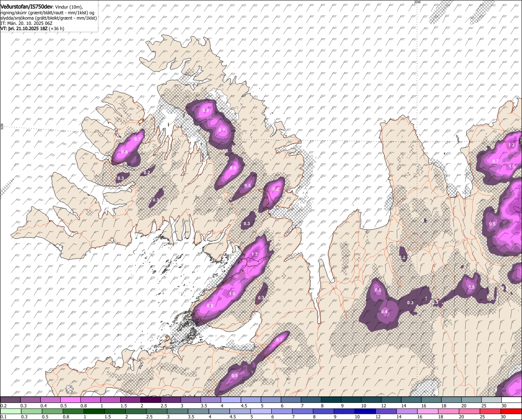
Task: Pick deep blue rain legend swatch at 10
Action: tap(365, 411)
